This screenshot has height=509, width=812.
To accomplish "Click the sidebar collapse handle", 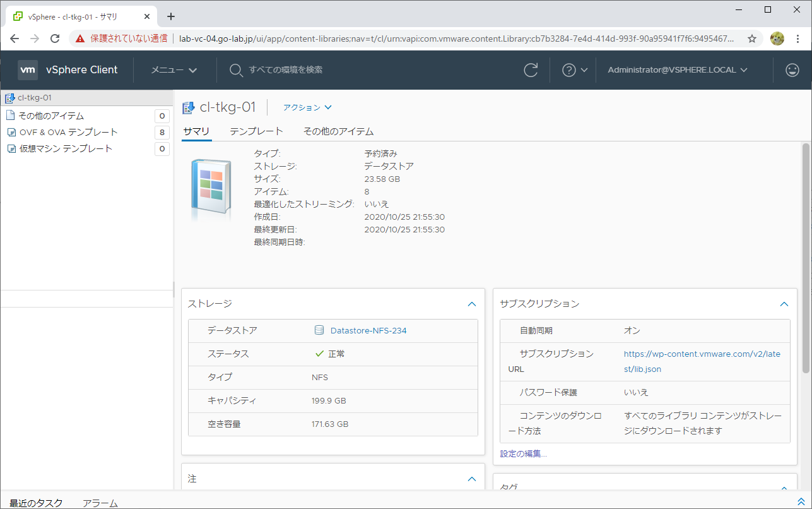I will click(174, 289).
